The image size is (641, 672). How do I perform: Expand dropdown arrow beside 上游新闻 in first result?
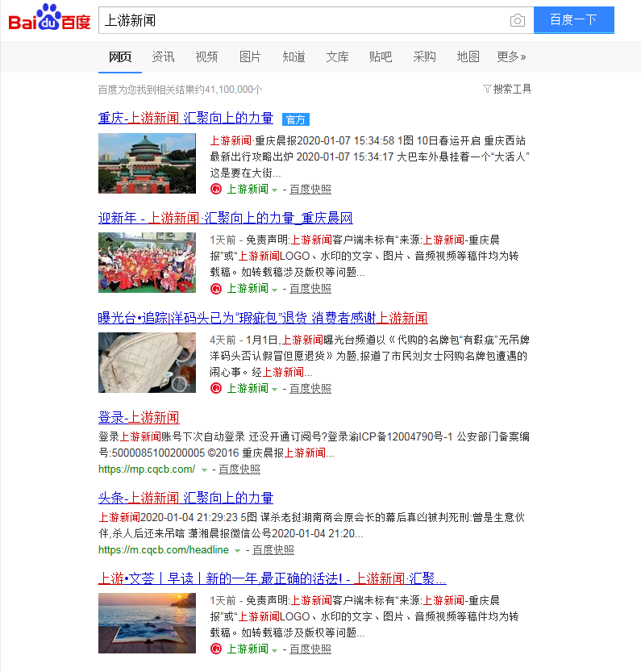click(x=275, y=190)
